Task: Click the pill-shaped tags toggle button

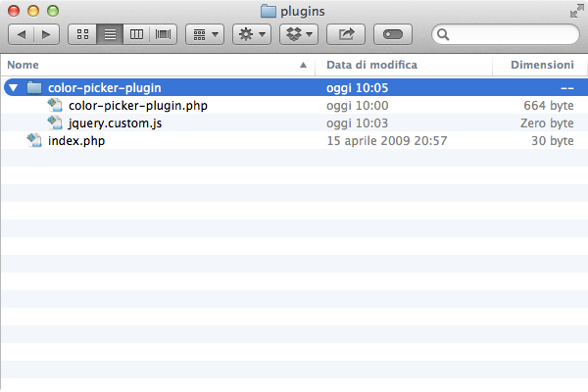Action: (x=393, y=34)
